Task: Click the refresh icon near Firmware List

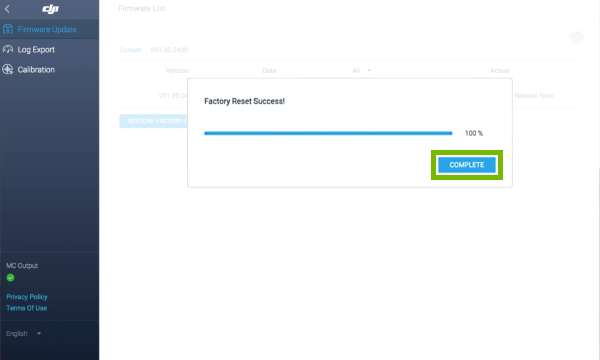Action: pos(576,37)
